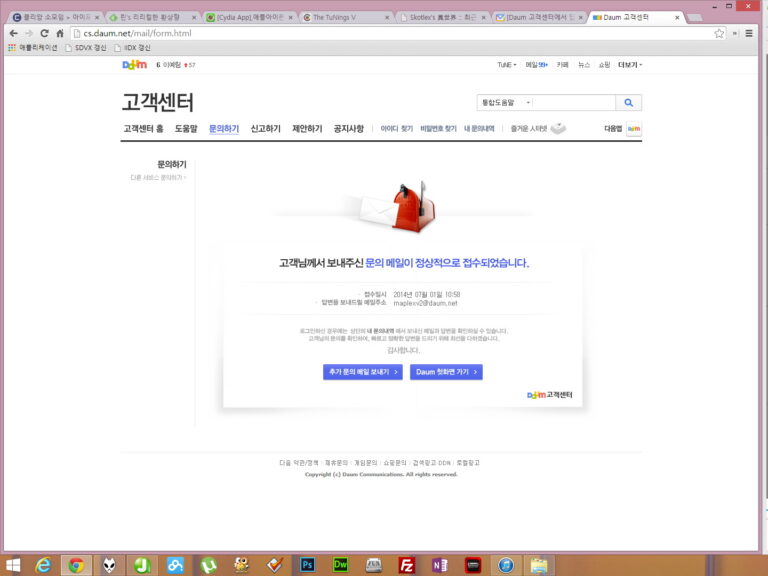Screen dimensions: 768x576
Task: Click the 고객센터 page title
Action: (x=158, y=102)
